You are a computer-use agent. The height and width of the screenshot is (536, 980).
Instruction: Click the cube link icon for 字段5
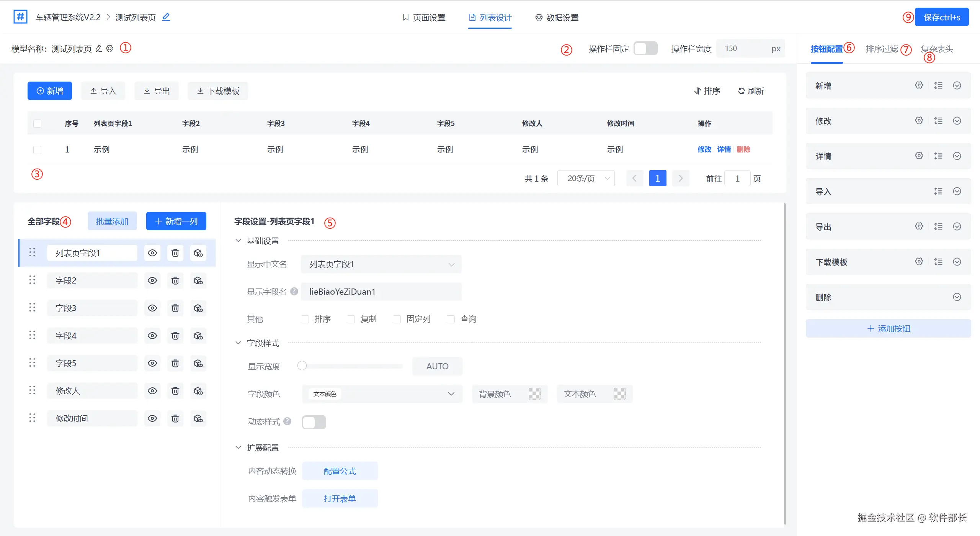pos(198,363)
